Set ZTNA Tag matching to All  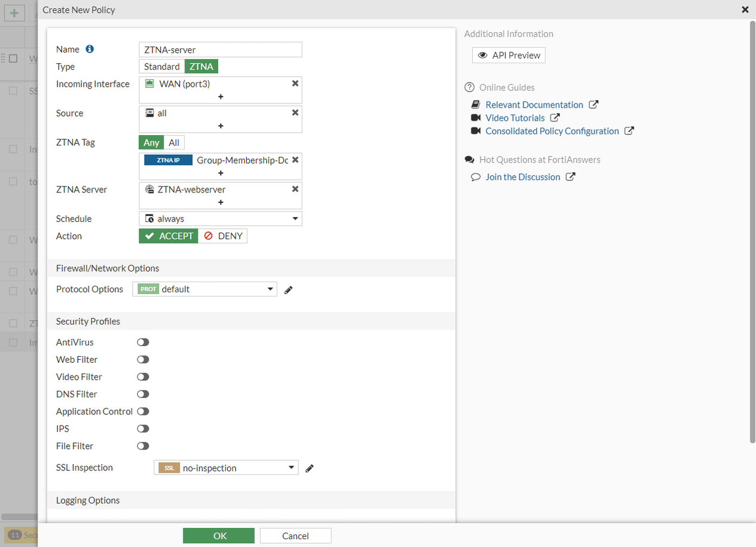pyautogui.click(x=174, y=142)
